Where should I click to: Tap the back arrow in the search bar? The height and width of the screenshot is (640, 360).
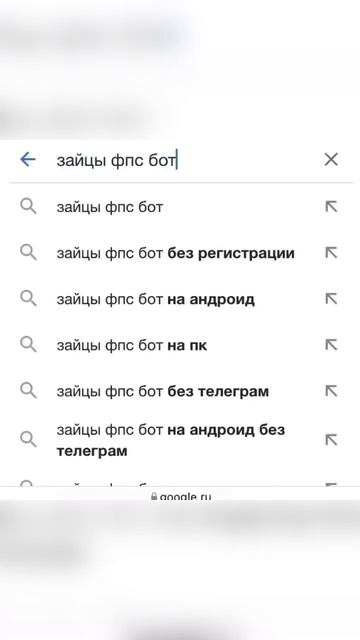28,159
